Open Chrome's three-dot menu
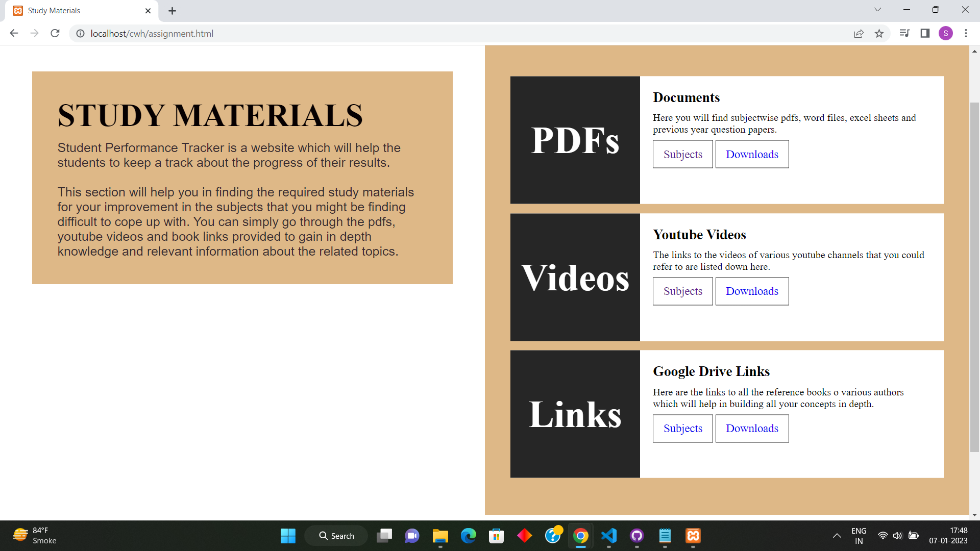Screen dimensions: 980x551 966,33
